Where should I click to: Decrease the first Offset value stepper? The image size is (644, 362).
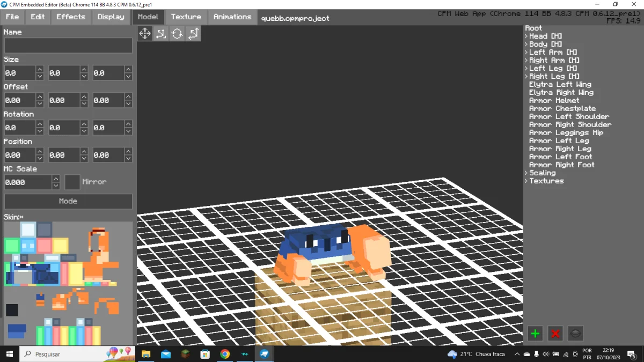coord(40,104)
